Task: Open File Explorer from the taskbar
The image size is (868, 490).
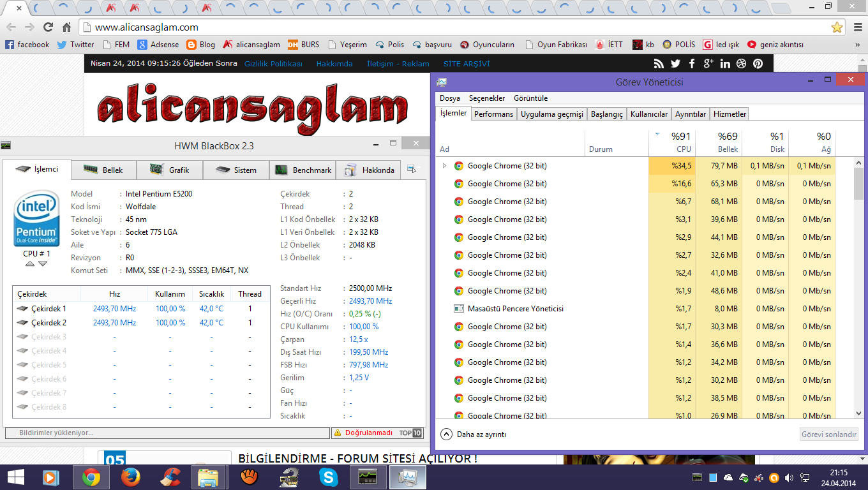Action: pyautogui.click(x=209, y=477)
